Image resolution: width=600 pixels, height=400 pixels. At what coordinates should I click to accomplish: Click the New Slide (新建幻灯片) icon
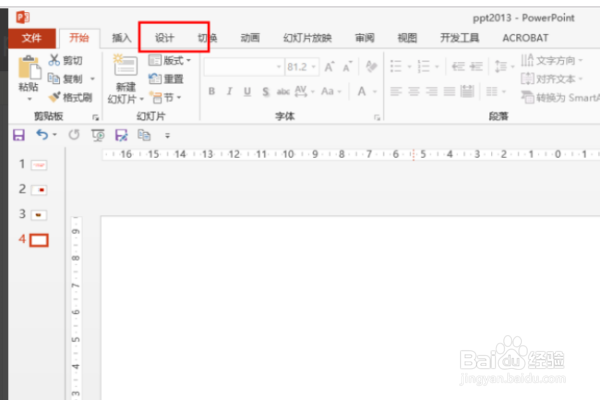click(x=126, y=65)
